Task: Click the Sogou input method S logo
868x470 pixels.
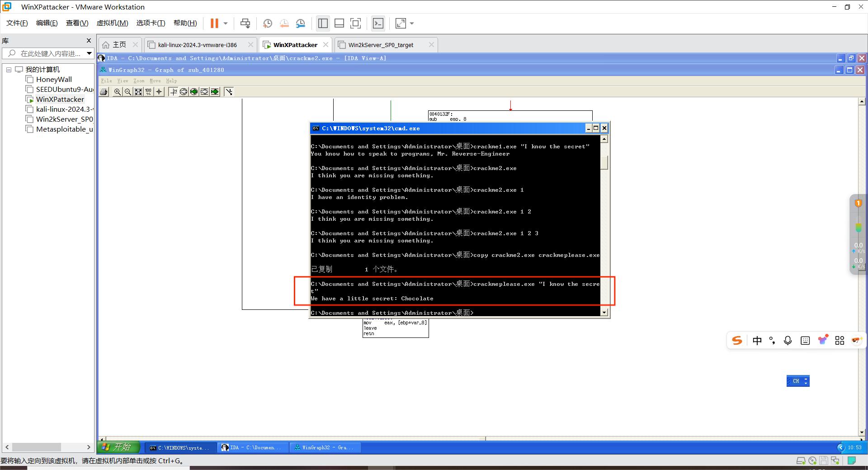Action: point(737,341)
